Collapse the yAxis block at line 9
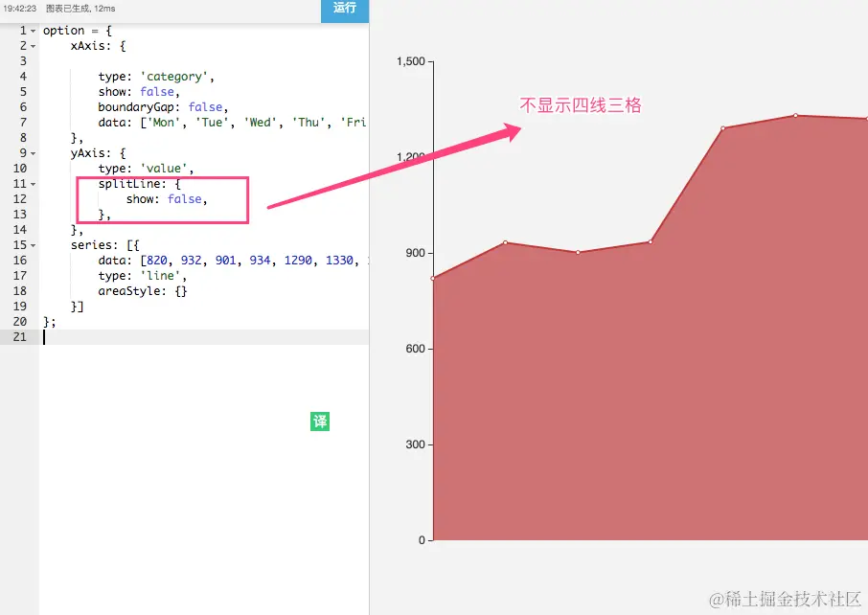The height and width of the screenshot is (615, 868). click(34, 153)
